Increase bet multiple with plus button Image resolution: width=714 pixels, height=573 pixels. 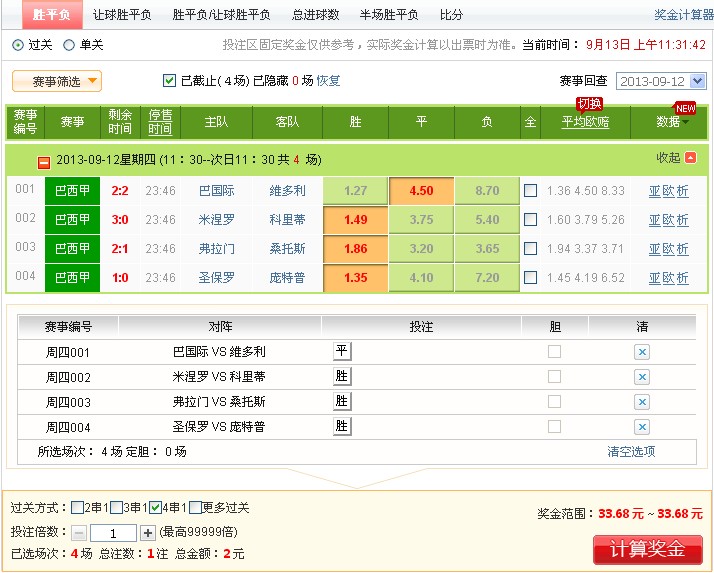148,533
